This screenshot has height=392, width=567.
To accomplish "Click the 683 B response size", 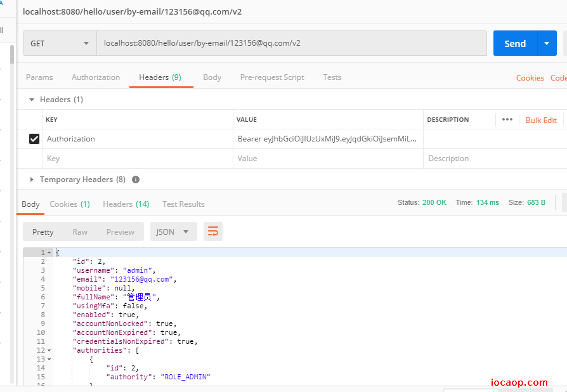I will (536, 202).
